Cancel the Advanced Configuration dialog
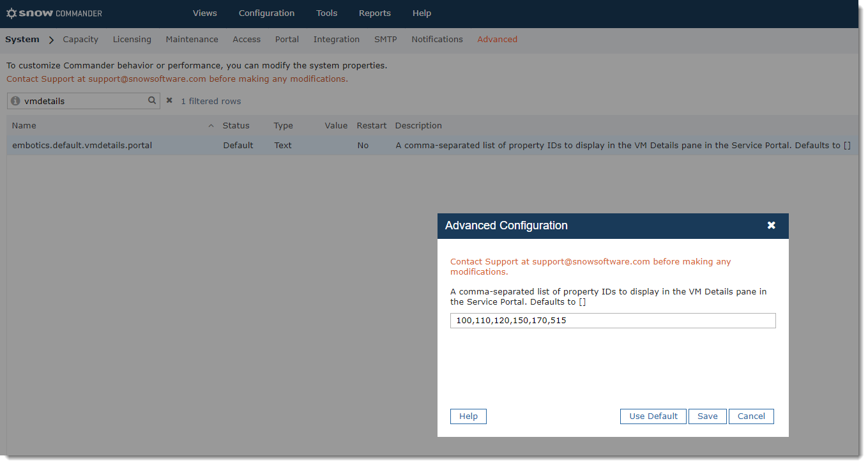Viewport: 868px width, 465px height. (751, 416)
